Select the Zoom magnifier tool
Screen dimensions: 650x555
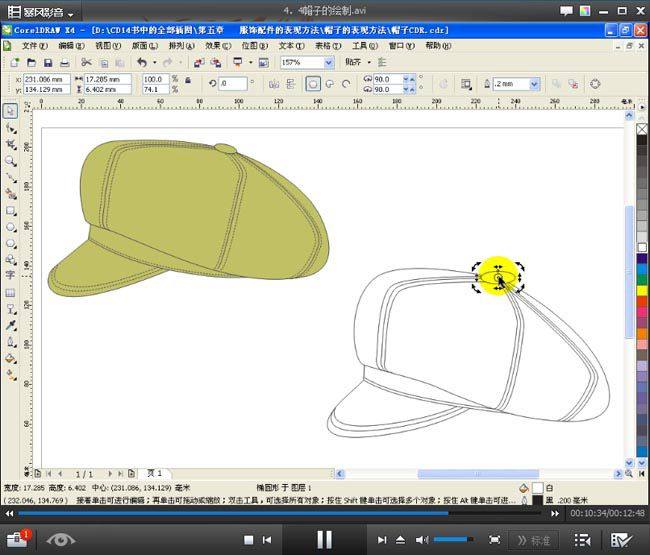point(10,161)
